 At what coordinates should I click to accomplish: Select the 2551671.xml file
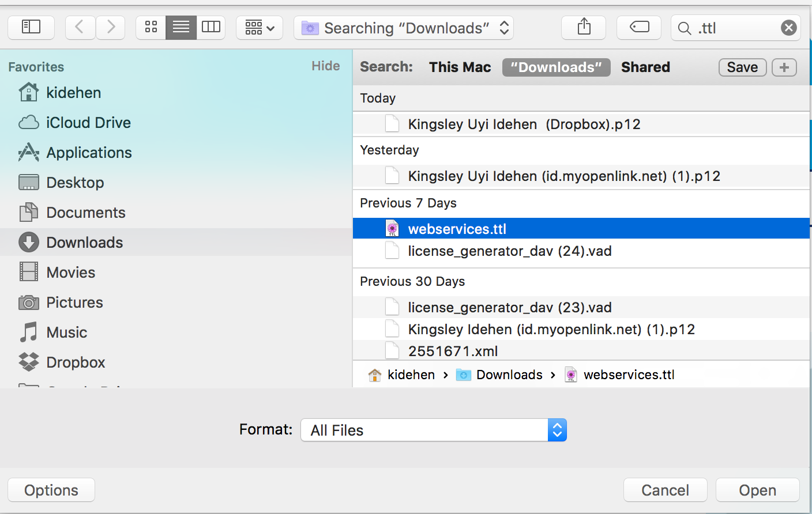click(581, 351)
